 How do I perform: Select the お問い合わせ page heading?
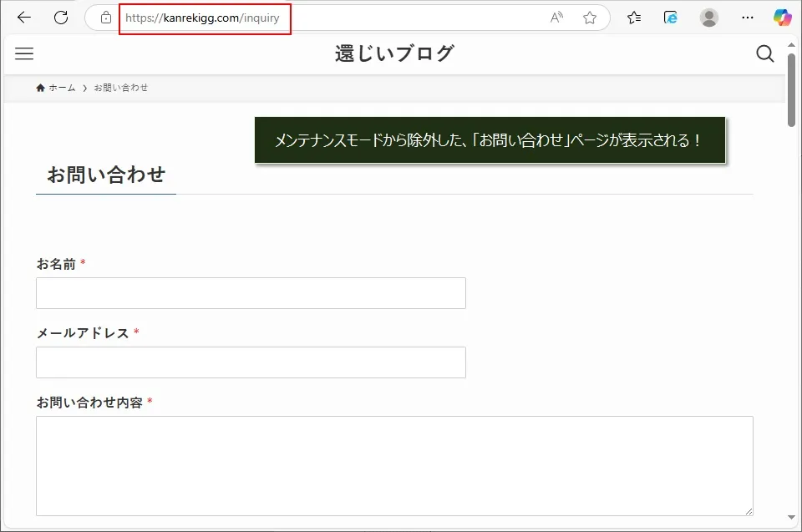[106, 175]
